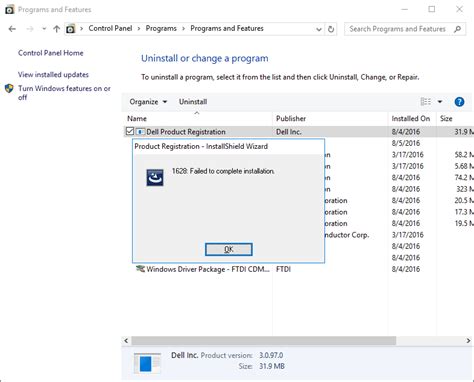Open the Organize menu
This screenshot has height=382, width=474.
coord(148,102)
